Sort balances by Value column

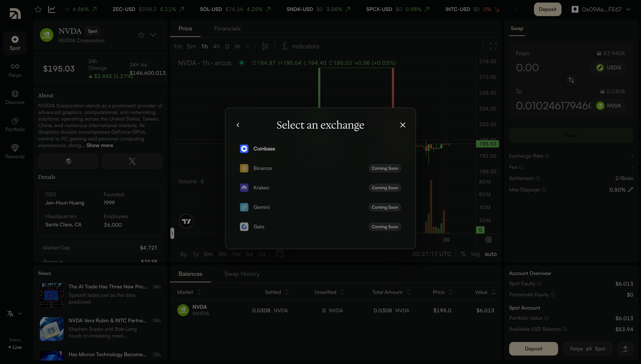(x=485, y=292)
